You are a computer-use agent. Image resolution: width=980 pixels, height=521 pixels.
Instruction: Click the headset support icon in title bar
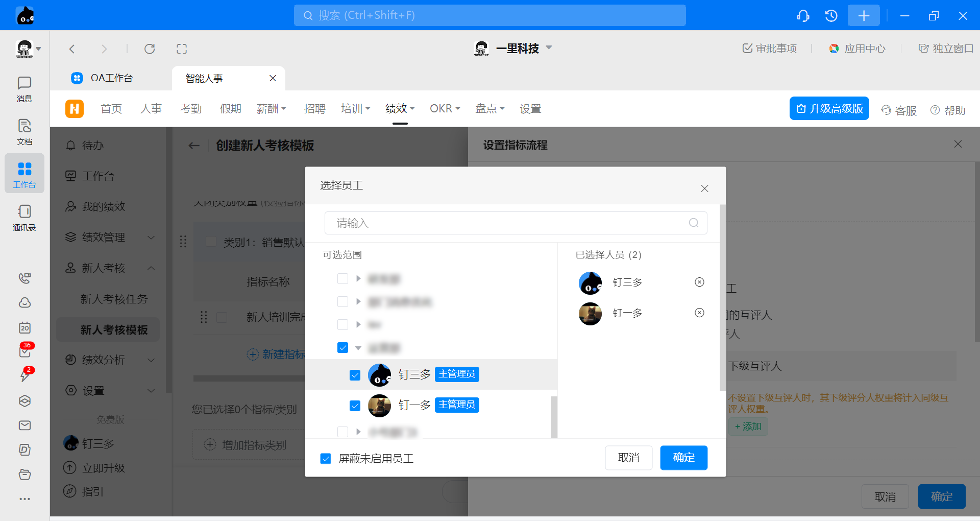pyautogui.click(x=803, y=16)
